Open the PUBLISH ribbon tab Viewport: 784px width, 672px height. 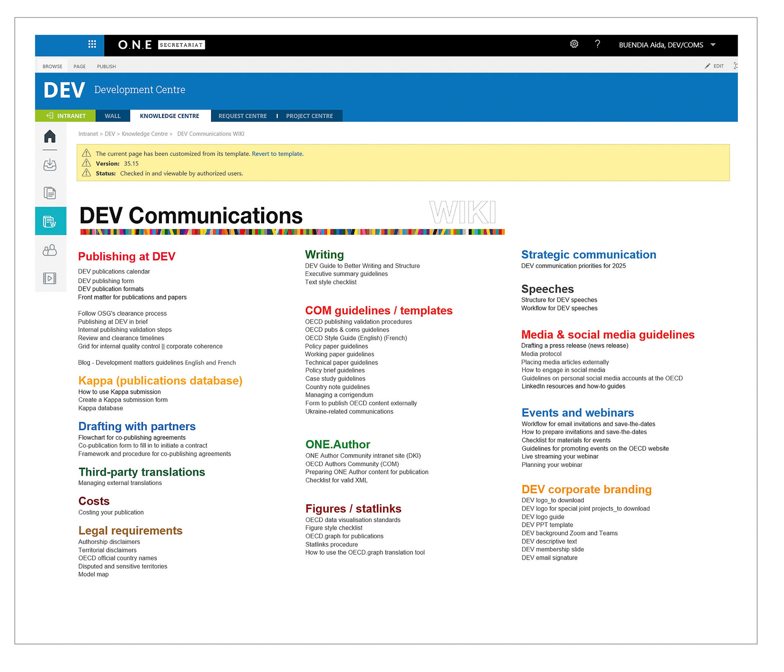tap(106, 66)
